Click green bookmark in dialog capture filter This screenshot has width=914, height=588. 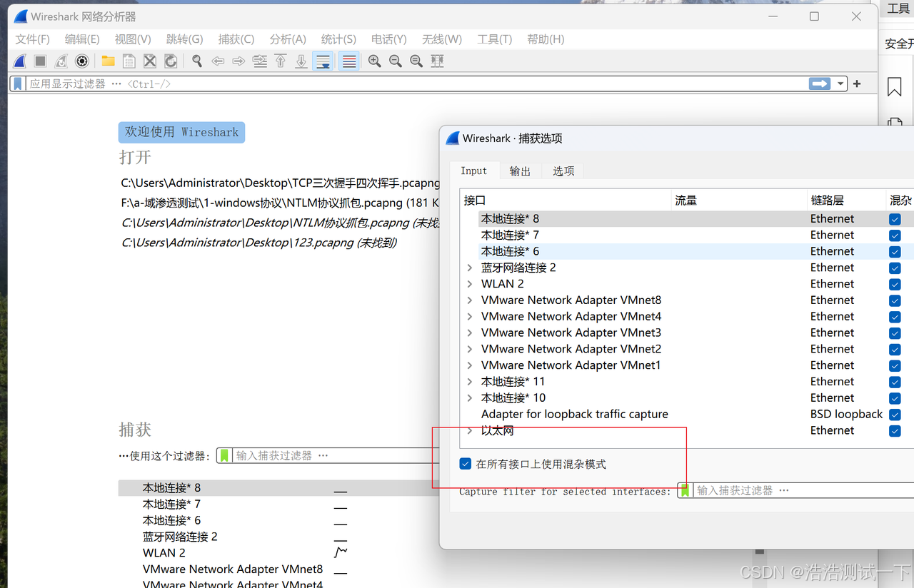click(685, 490)
